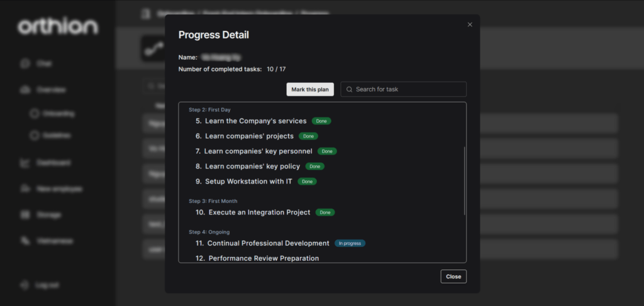Click Done badge beside Setup Workstation with IT
Image resolution: width=644 pixels, height=306 pixels.
coord(307,182)
